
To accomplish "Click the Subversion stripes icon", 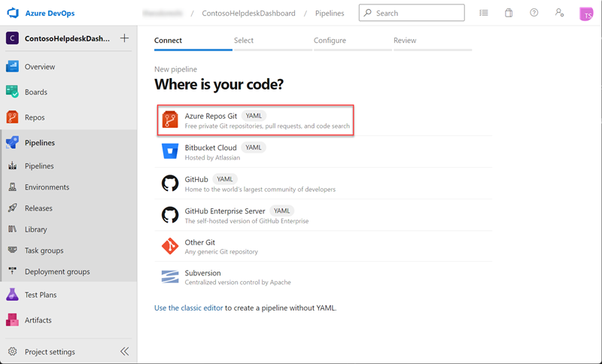I will (x=170, y=277).
